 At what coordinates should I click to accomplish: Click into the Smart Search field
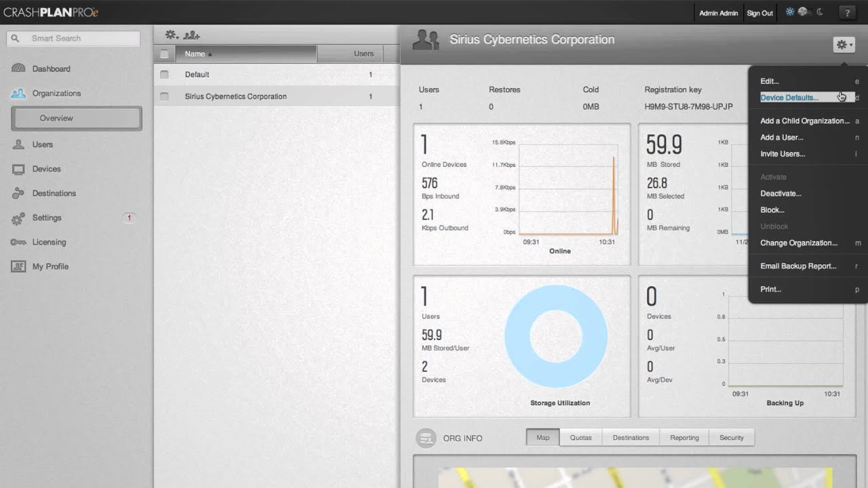73,39
